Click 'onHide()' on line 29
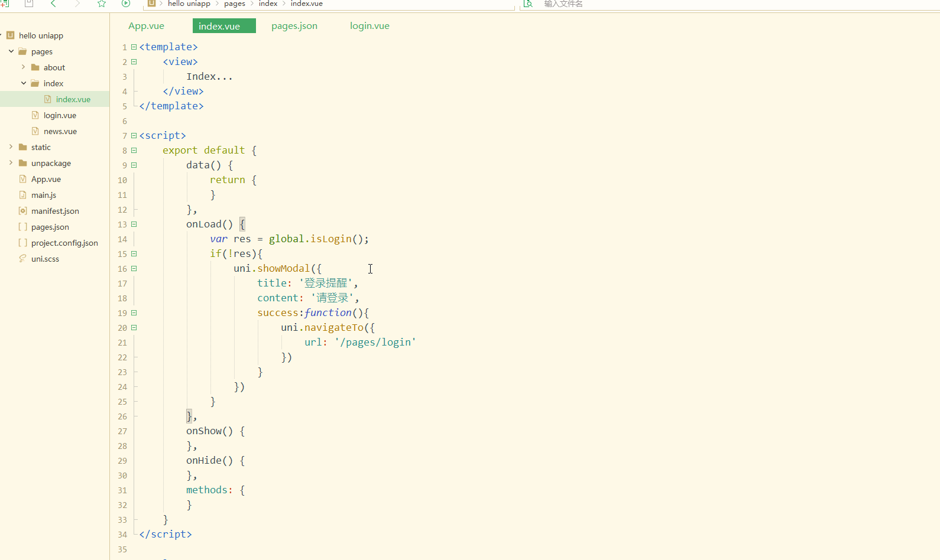 209,460
